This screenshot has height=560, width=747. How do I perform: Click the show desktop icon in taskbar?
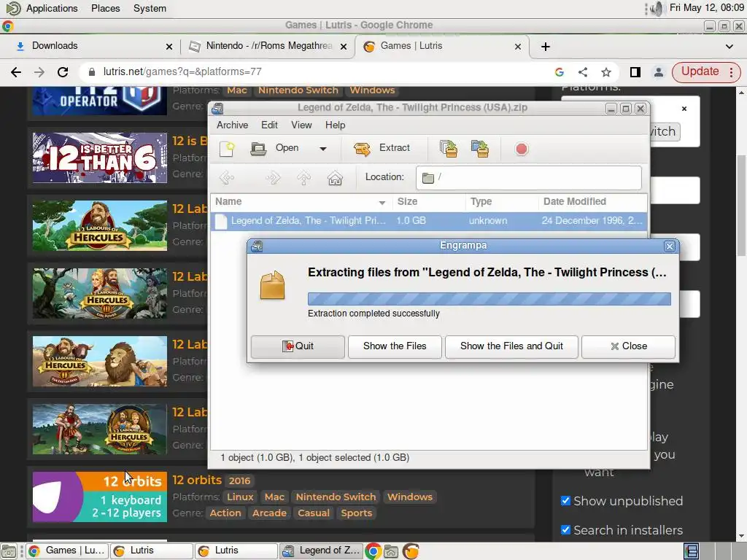(9, 551)
